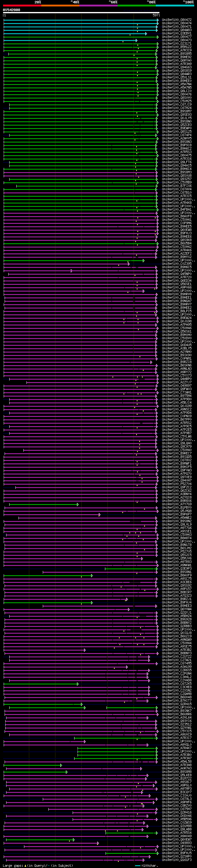Select the UniRef100_B9P9I8 label

(x=177, y=145)
